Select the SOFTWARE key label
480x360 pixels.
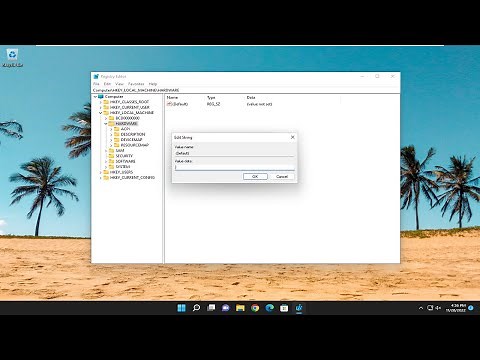(x=125, y=161)
